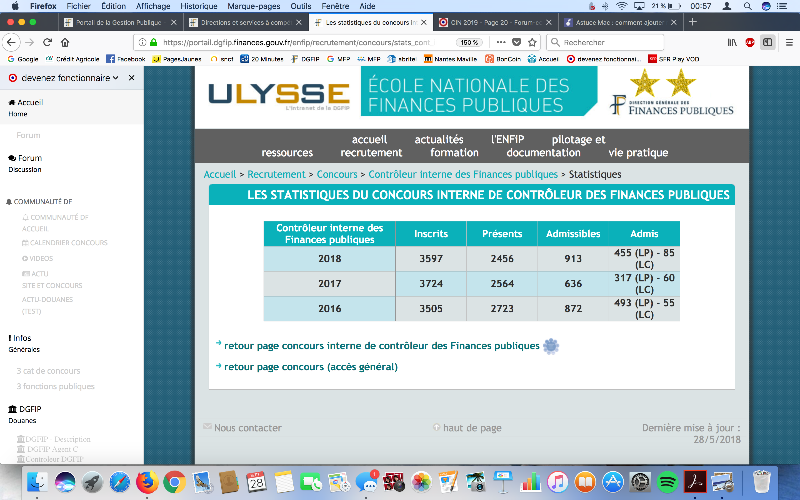Open the Firefox hamburger menu
The image size is (800, 500).
tap(787, 42)
